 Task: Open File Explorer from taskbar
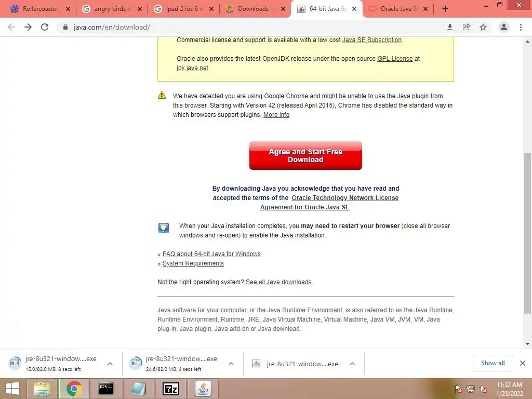tap(42, 389)
